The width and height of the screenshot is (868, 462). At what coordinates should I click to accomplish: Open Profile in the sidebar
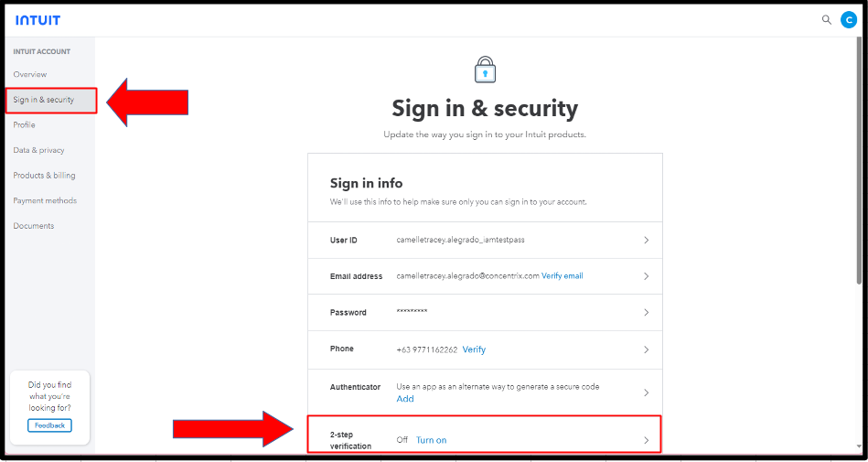(x=25, y=124)
